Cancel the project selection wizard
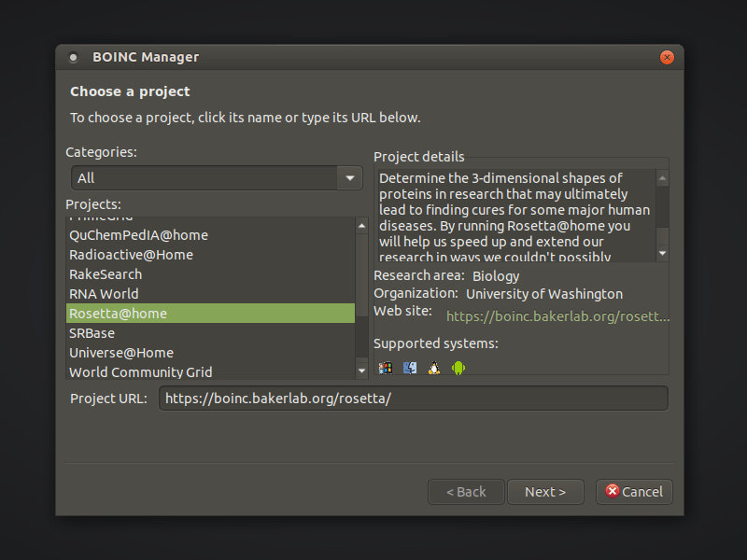Viewport: 747px width, 560px height. [634, 492]
